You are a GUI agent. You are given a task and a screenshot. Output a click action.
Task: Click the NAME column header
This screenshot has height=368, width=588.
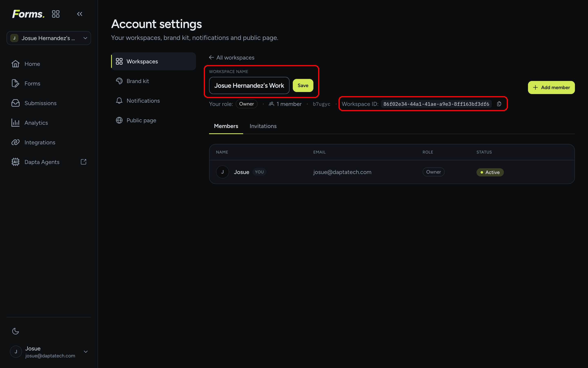(222, 152)
